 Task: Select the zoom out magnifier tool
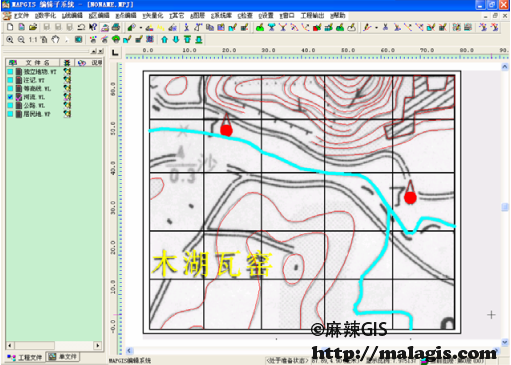pos(21,40)
